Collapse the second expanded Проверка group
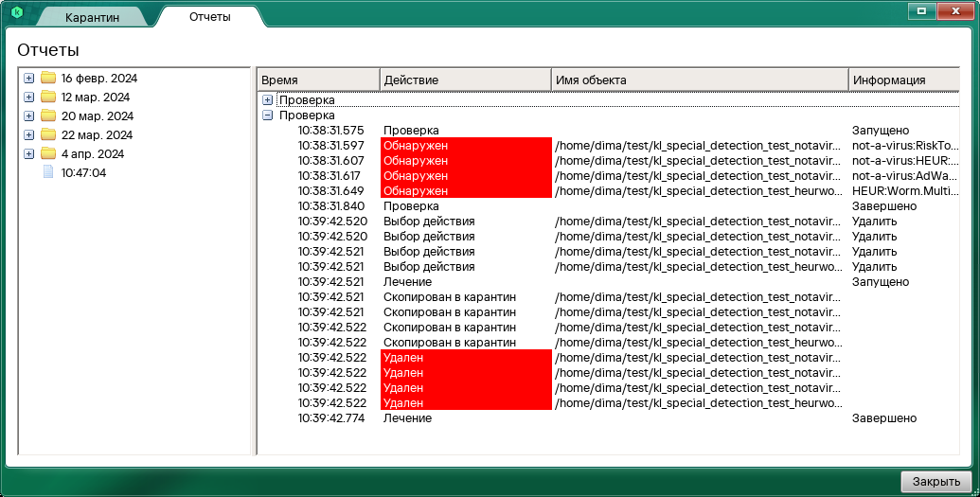This screenshot has width=980, height=497. pyautogui.click(x=267, y=115)
